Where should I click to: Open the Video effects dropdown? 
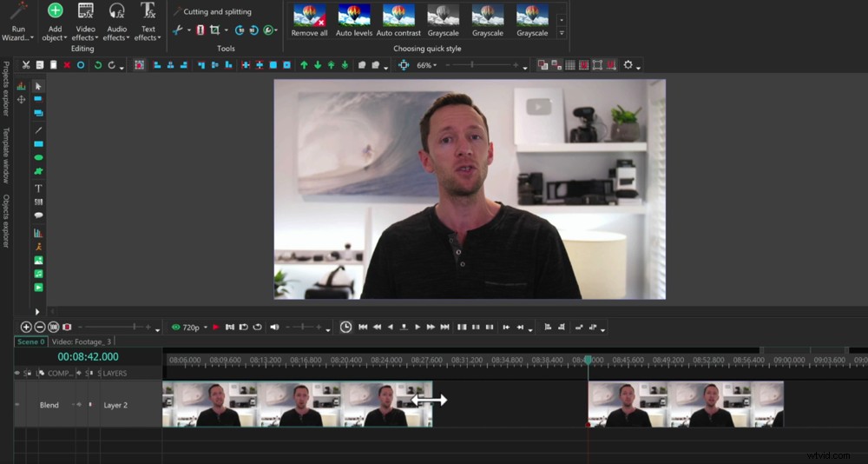coord(85,22)
